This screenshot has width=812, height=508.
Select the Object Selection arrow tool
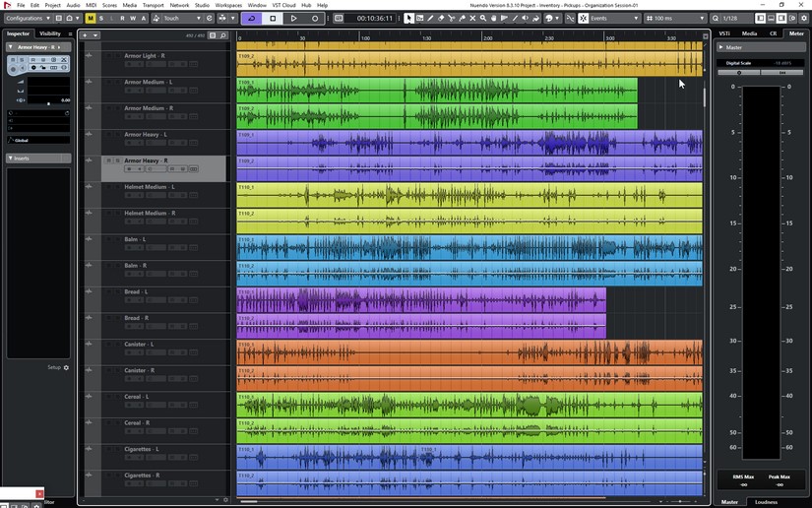pyautogui.click(x=409, y=18)
